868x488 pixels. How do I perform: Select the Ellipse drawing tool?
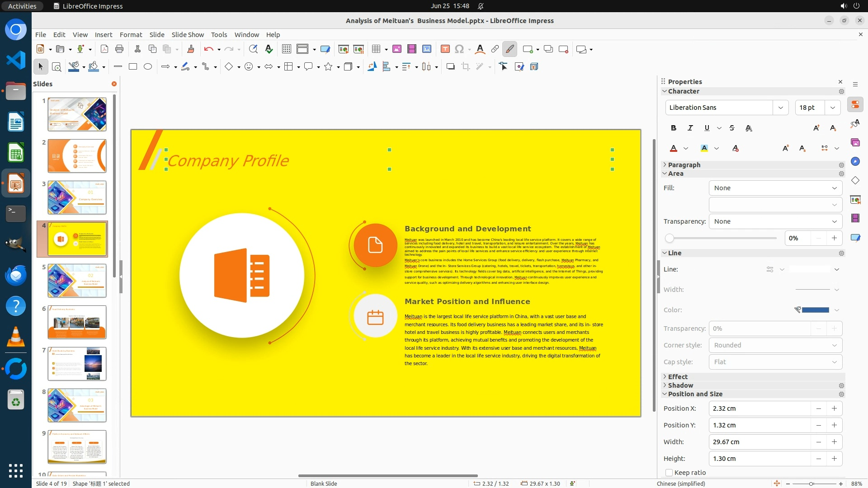pyautogui.click(x=148, y=67)
